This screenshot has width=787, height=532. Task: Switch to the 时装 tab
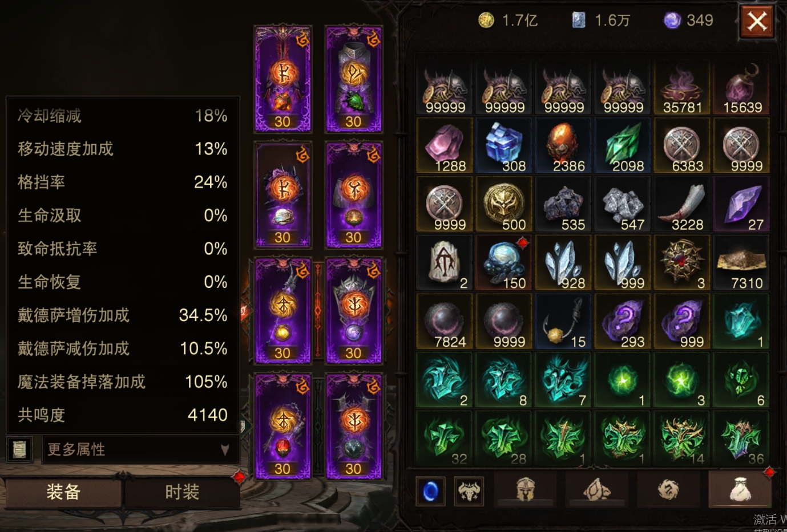click(182, 492)
